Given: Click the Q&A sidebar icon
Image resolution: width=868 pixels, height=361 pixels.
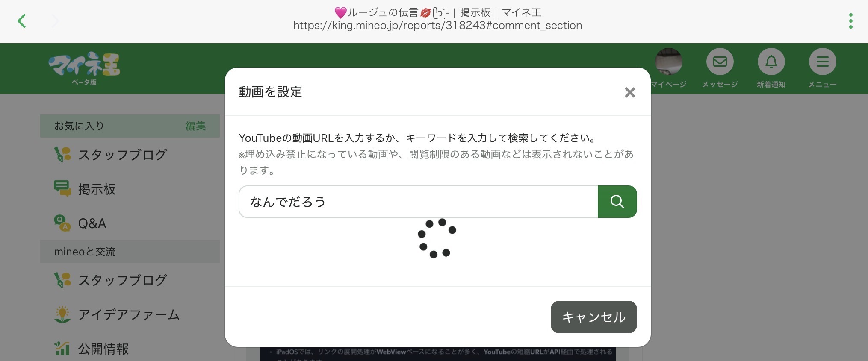Looking at the screenshot, I should [x=62, y=223].
